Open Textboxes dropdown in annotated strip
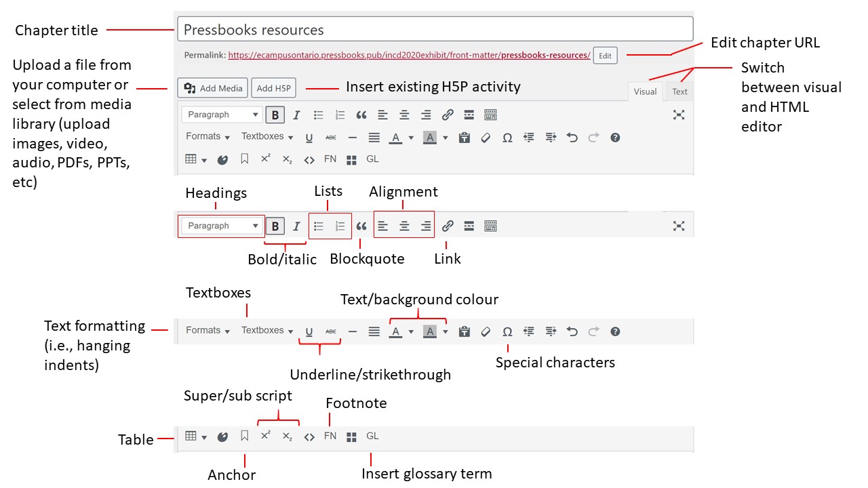868x488 pixels. coord(267,331)
